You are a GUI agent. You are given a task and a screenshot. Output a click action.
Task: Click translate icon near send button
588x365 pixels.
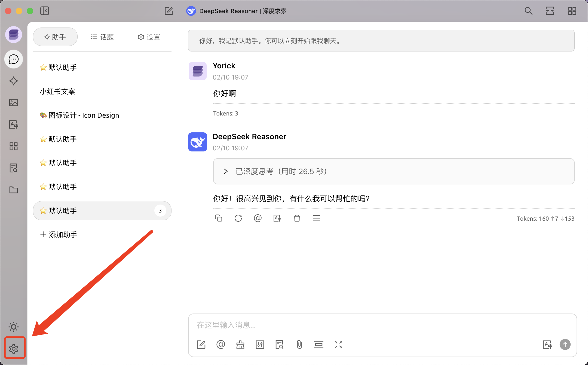548,345
